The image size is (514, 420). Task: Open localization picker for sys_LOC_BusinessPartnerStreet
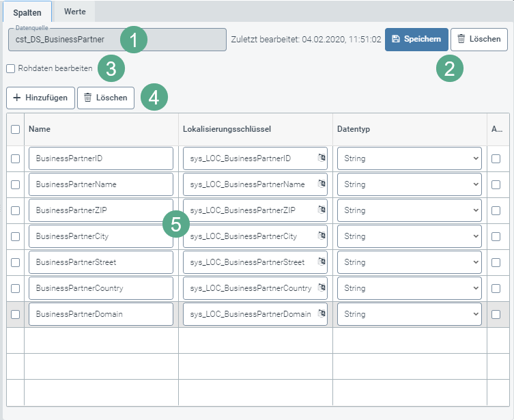pyautogui.click(x=322, y=262)
